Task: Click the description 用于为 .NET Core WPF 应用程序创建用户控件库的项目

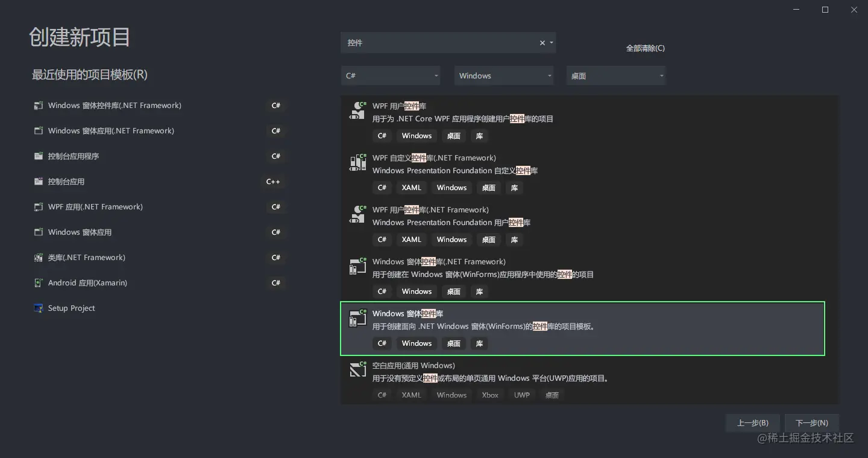Action: [463, 119]
